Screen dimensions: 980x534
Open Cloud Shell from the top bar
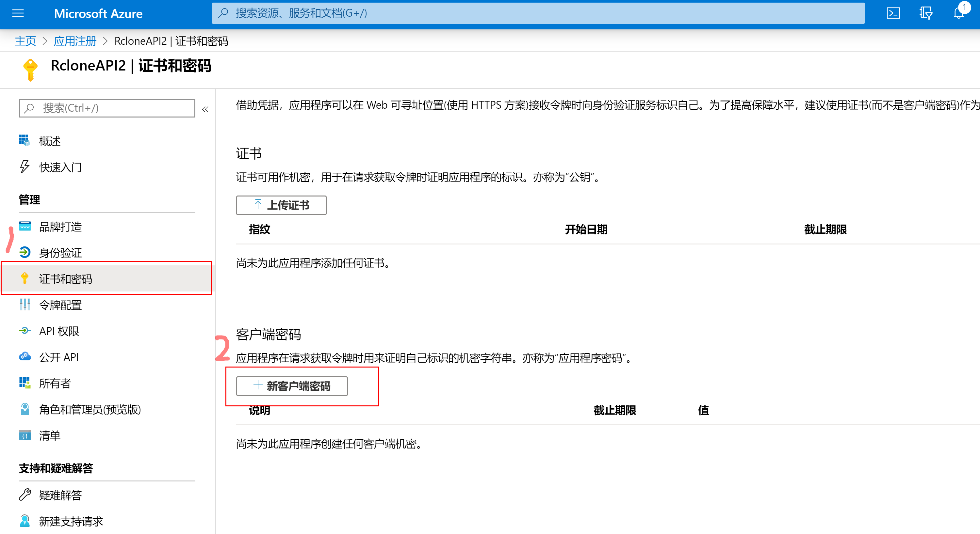893,13
